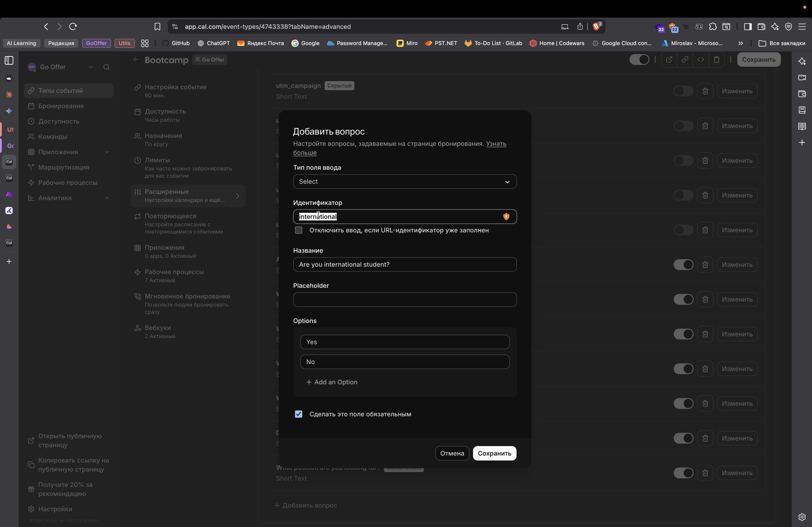Open search icon beside Go Offer
This screenshot has width=812, height=527.
(x=106, y=67)
